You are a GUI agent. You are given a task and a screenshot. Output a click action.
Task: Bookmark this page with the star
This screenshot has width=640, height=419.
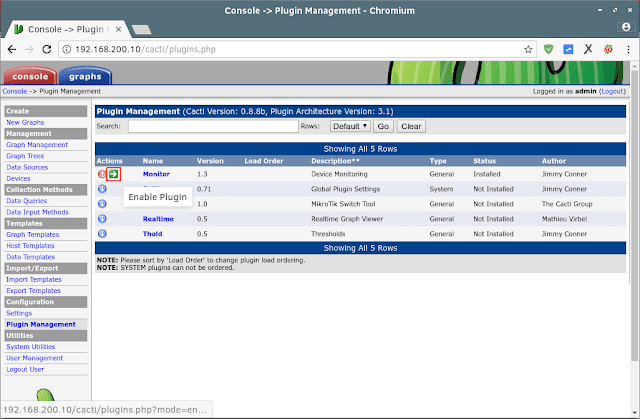[x=528, y=49]
